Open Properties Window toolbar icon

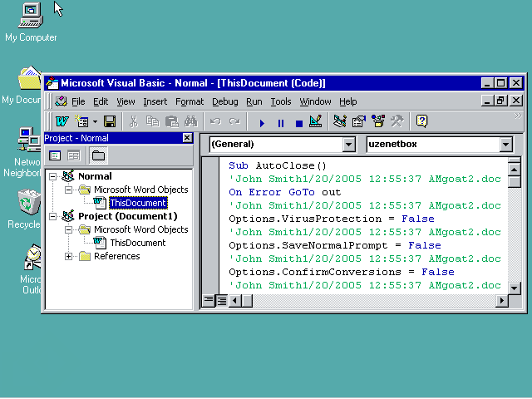[x=358, y=121]
